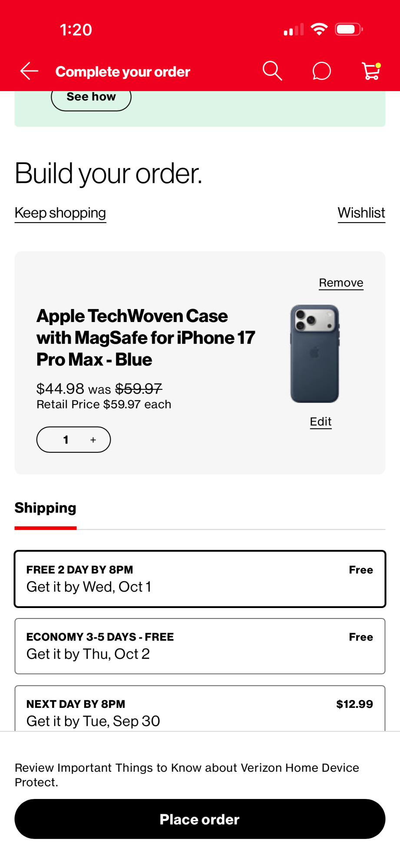This screenshot has width=400, height=868.
Task: Open the chat bubble icon
Action: pyautogui.click(x=321, y=71)
